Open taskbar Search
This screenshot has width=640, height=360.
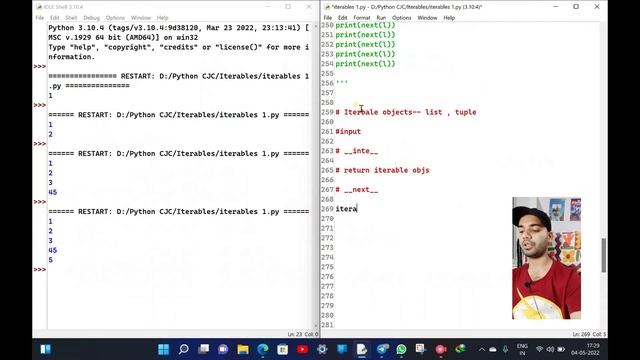[x=184, y=349]
